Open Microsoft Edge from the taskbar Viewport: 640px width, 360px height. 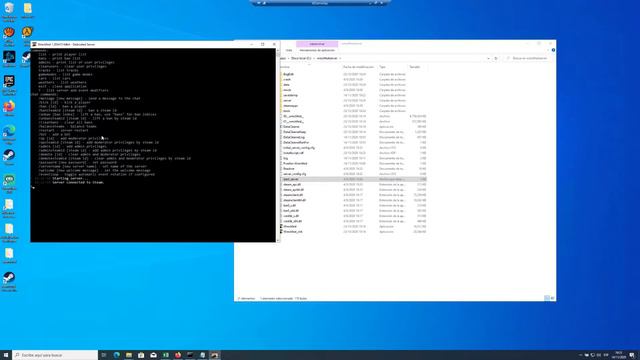click(117, 355)
